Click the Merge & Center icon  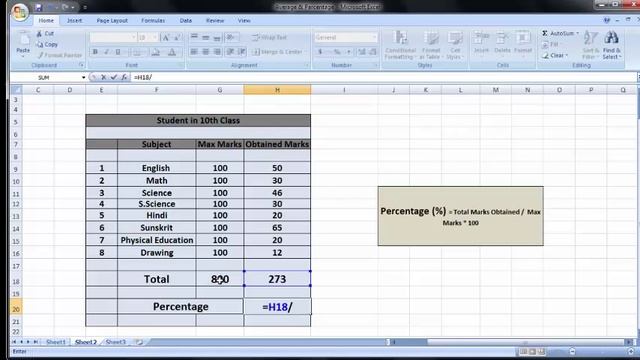256,52
